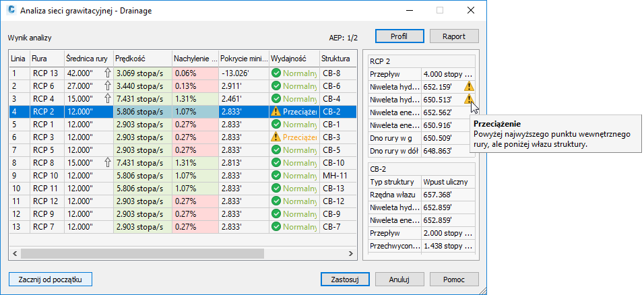Click green check status icon for CB-6
The height and width of the screenshot is (295, 644).
(x=276, y=86)
